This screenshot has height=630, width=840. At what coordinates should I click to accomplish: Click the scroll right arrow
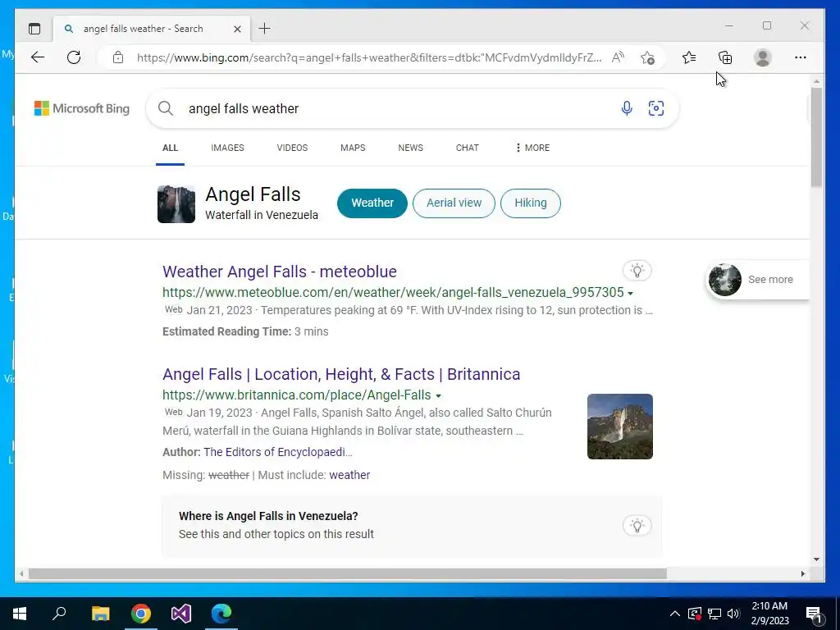(802, 573)
